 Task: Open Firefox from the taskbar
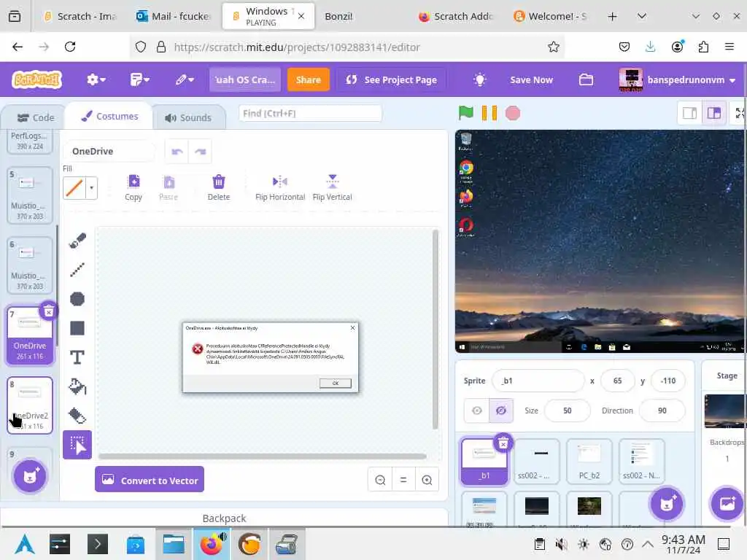(x=211, y=544)
